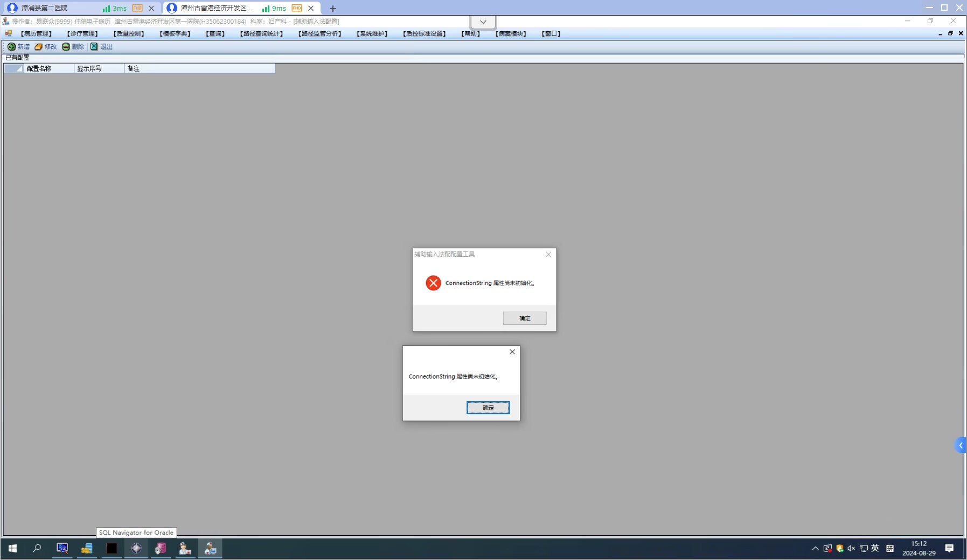Click the FHD badge on the 3ms tab
Screen dimensions: 967x560
[137, 8]
